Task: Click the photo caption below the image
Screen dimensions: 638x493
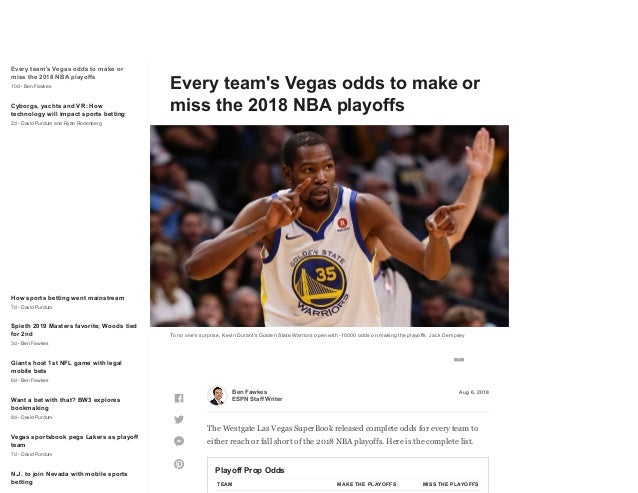Action: click(x=317, y=335)
